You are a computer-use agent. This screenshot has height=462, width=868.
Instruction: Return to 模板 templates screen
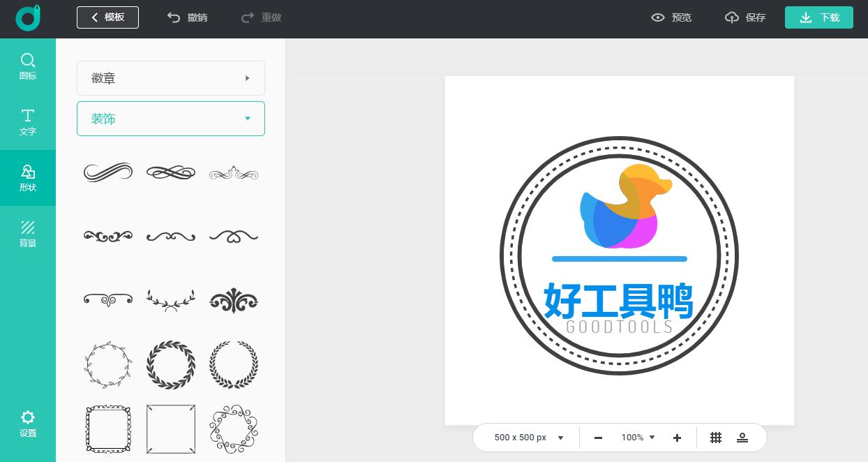pyautogui.click(x=108, y=17)
